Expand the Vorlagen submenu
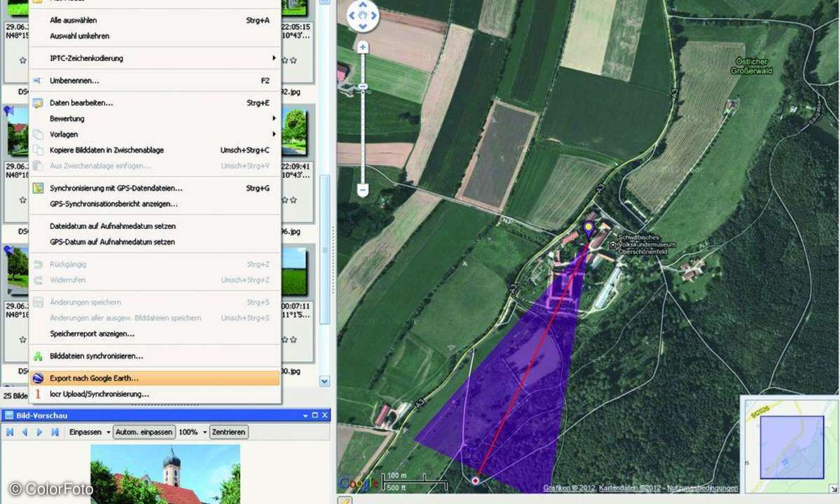 point(155,134)
